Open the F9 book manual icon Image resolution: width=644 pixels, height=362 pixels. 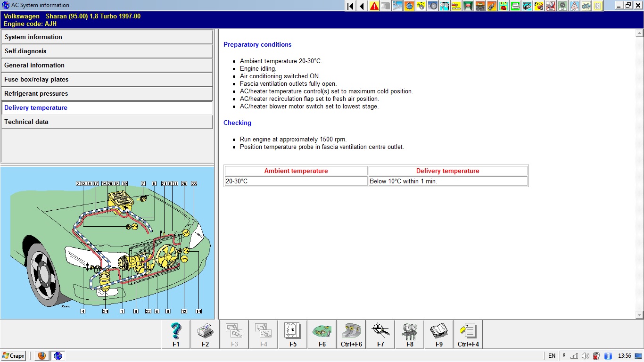439,334
